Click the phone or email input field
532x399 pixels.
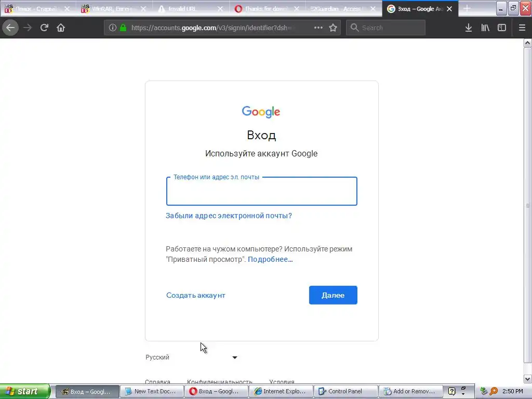click(x=262, y=191)
